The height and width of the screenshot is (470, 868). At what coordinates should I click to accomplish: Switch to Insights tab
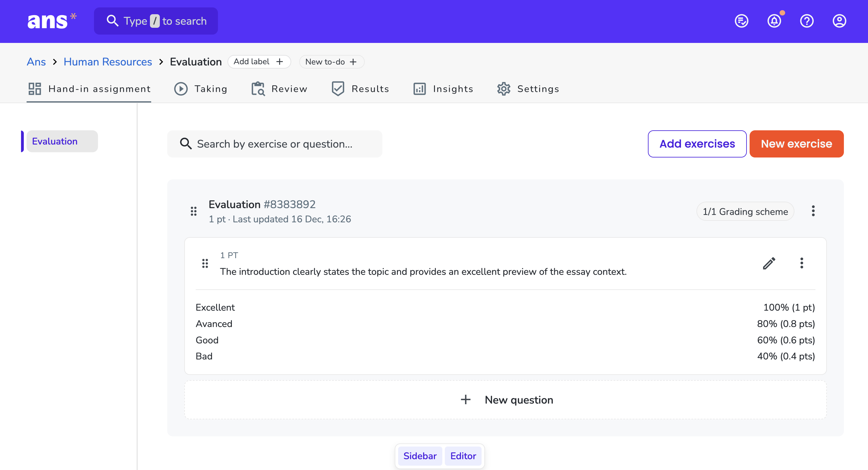click(443, 89)
